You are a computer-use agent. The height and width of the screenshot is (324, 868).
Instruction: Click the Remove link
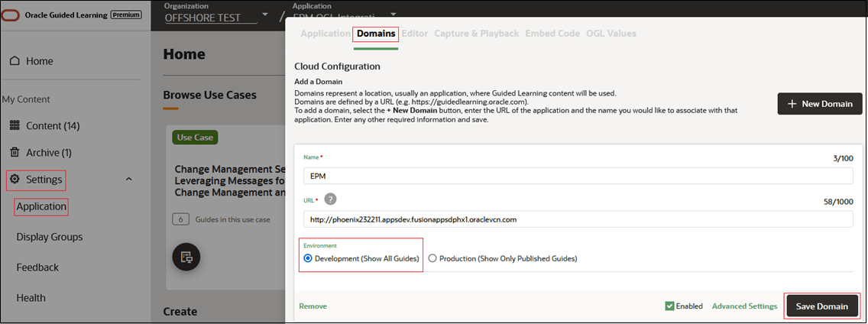coord(313,306)
